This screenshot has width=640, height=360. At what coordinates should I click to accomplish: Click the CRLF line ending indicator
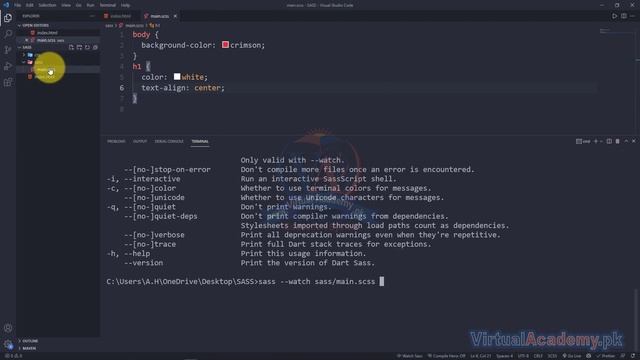point(538,356)
